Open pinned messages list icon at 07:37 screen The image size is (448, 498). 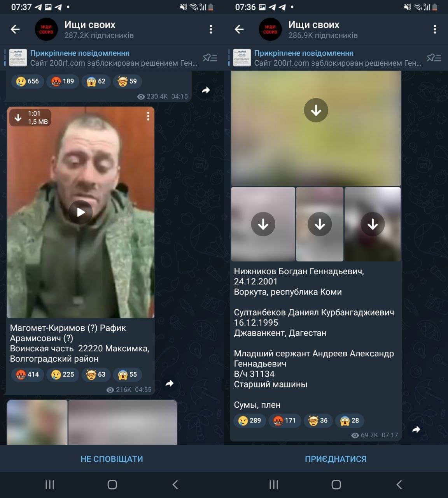pos(210,58)
